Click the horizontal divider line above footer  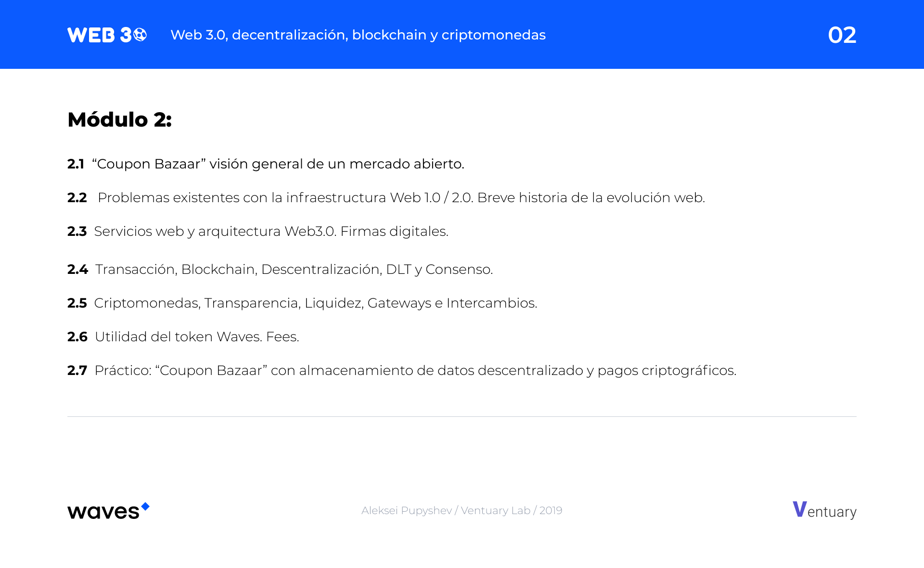click(x=462, y=416)
